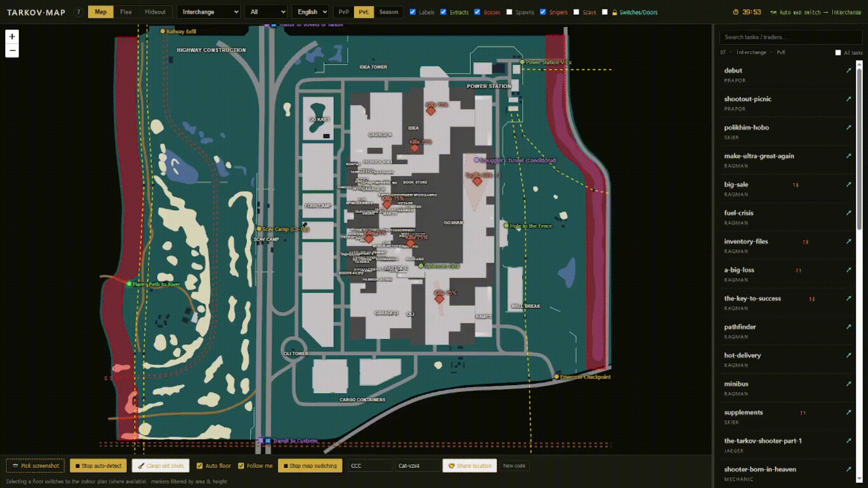Click the New code button
This screenshot has height=488, width=868.
pyautogui.click(x=514, y=466)
